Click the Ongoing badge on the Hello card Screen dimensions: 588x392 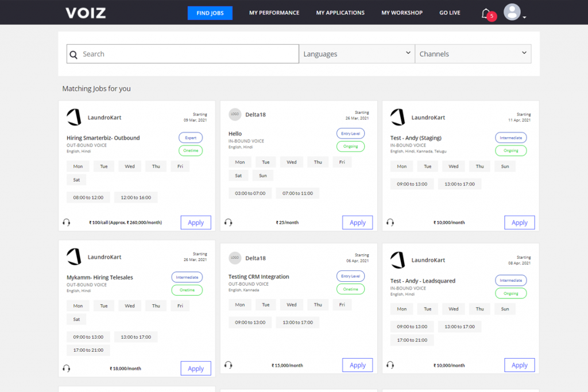click(x=350, y=146)
